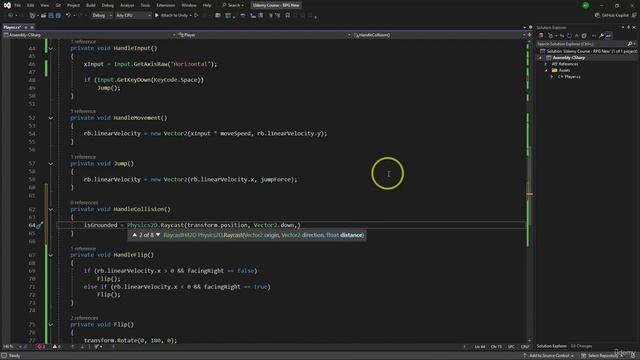The image size is (640, 360).
Task: Collapse the HandleMovement method
Action: coord(51,118)
